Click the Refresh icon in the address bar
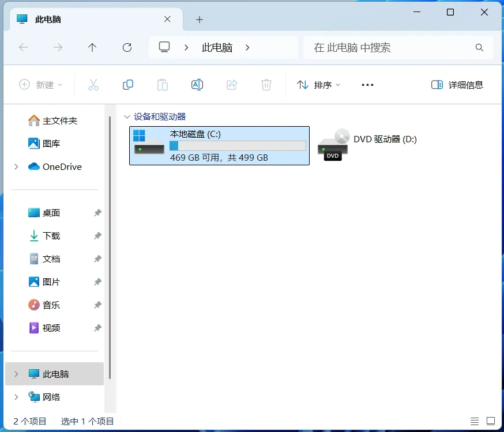The image size is (504, 432). (127, 47)
